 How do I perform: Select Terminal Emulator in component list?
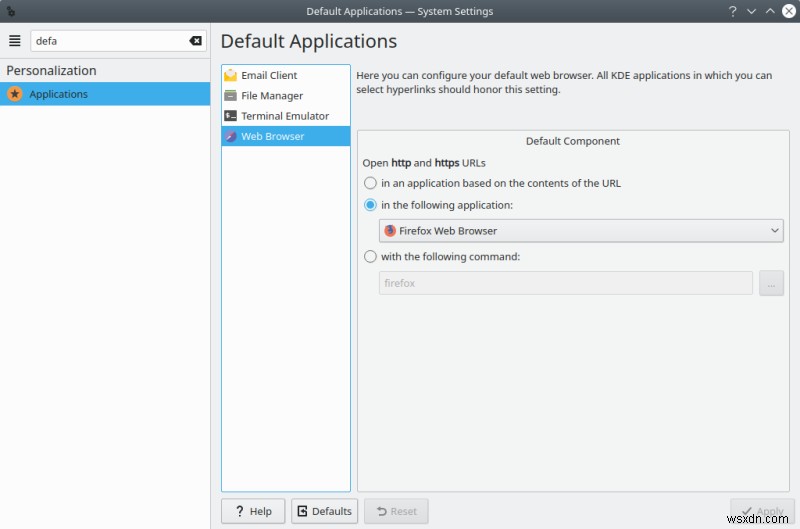pos(286,116)
